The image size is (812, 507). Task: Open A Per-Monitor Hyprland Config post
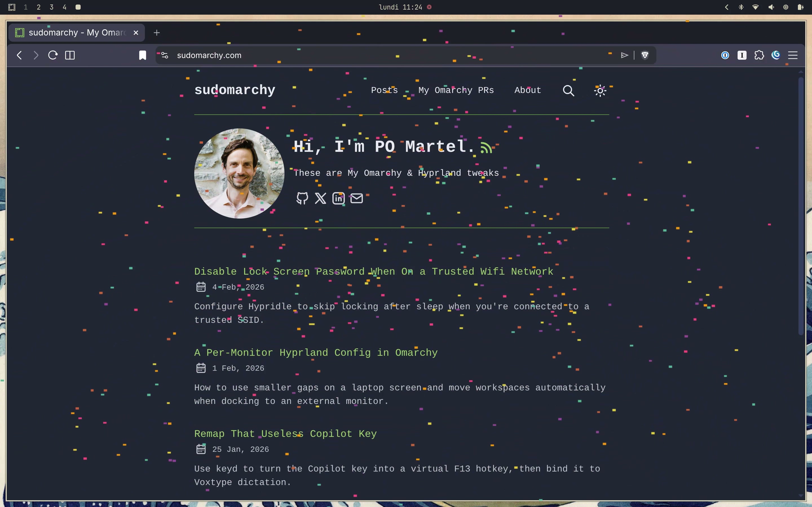(316, 352)
